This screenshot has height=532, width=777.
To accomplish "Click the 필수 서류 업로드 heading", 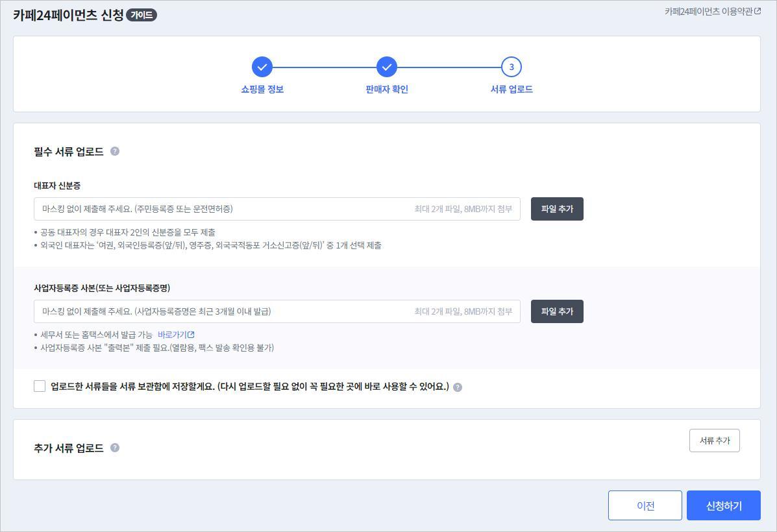I will tap(68, 152).
